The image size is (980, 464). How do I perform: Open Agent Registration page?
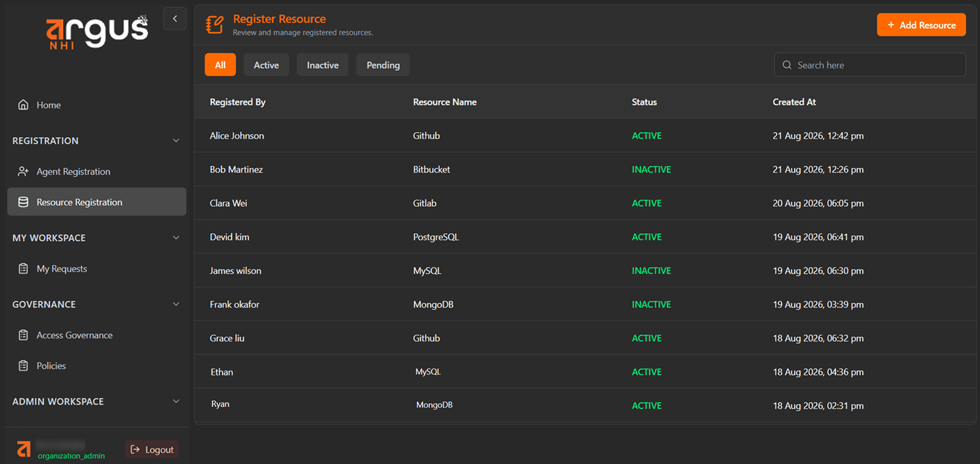pos(97,171)
